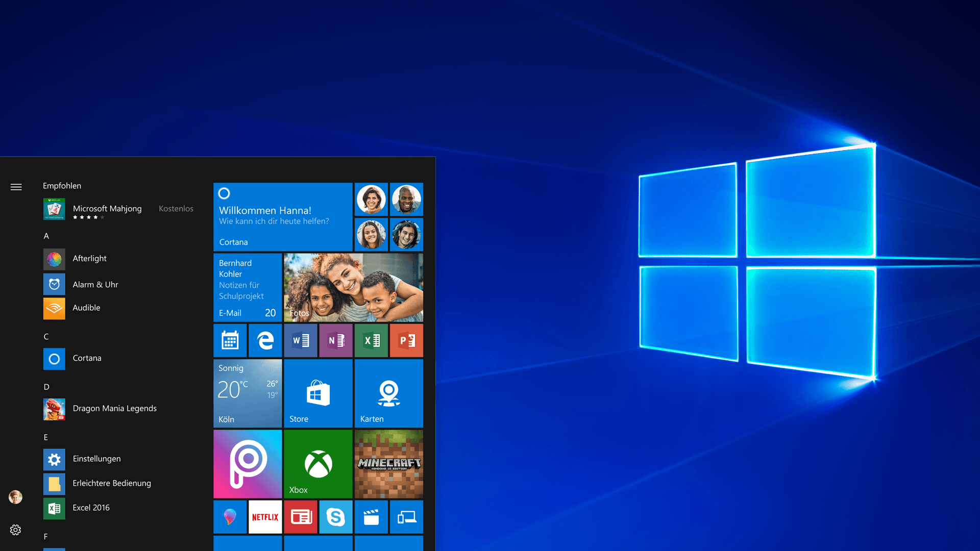The width and height of the screenshot is (980, 551).
Task: Open the Movies & TV clapperboard tile
Action: click(371, 517)
